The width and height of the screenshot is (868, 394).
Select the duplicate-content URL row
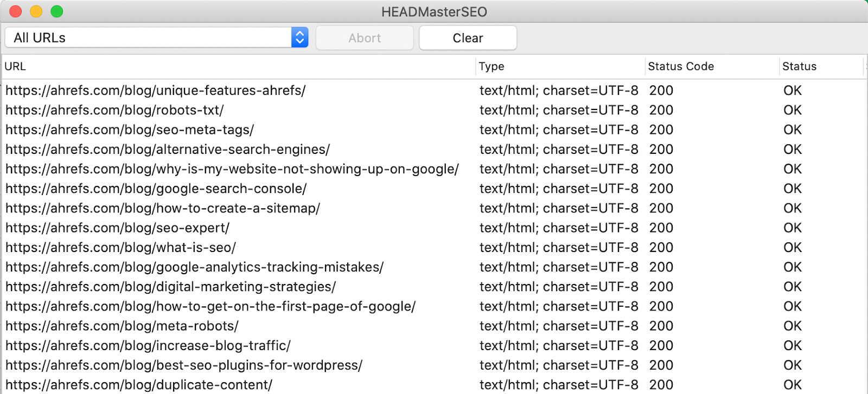click(x=139, y=385)
